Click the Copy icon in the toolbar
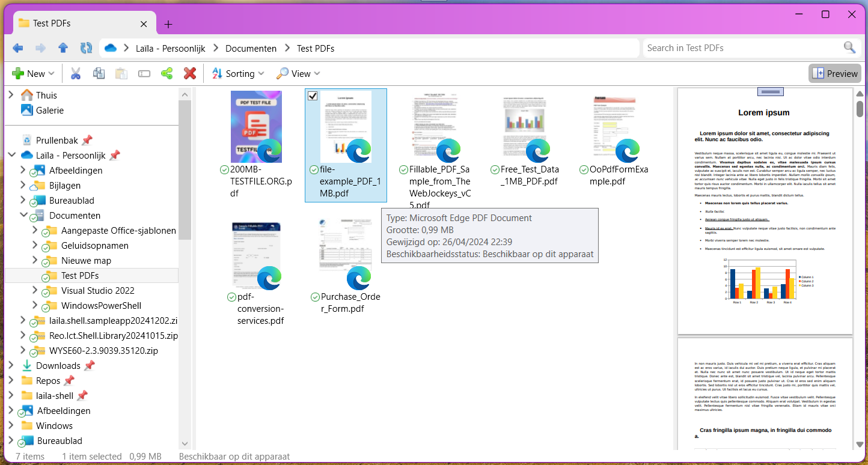The height and width of the screenshot is (465, 868). (97, 73)
